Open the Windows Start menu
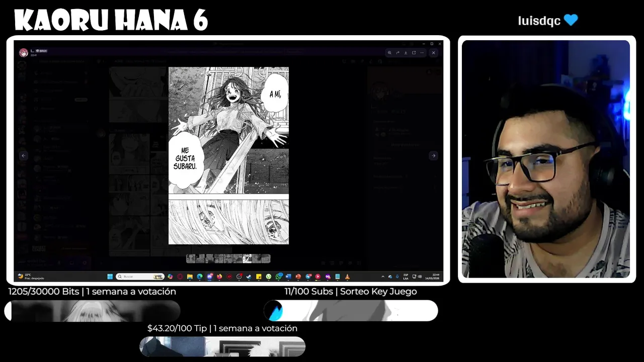 tap(110, 277)
